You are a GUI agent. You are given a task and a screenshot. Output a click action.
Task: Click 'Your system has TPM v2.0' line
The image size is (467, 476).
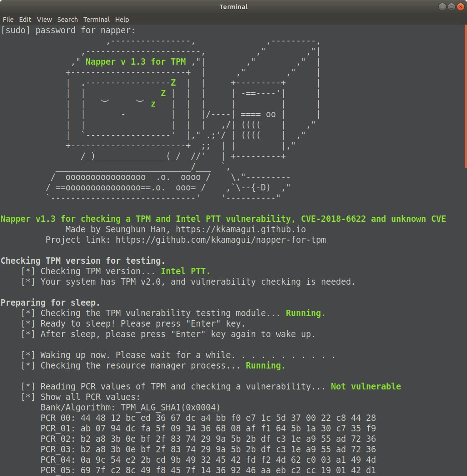188,282
